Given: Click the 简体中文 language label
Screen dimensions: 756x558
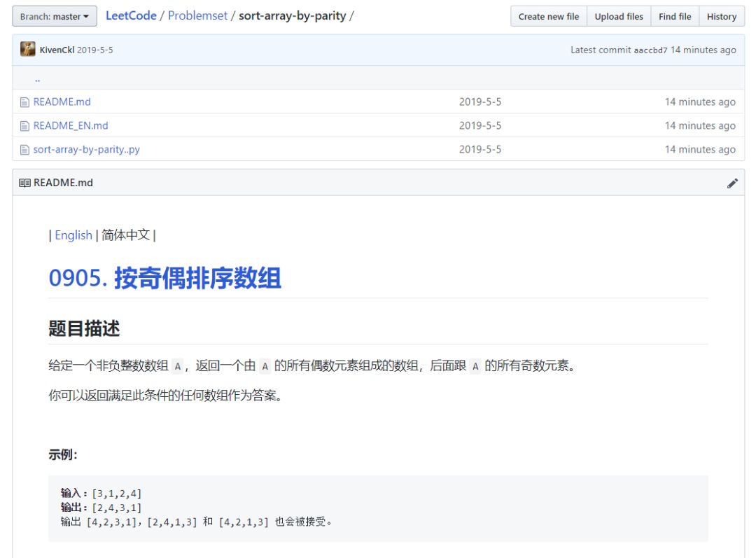Looking at the screenshot, I should point(126,235).
